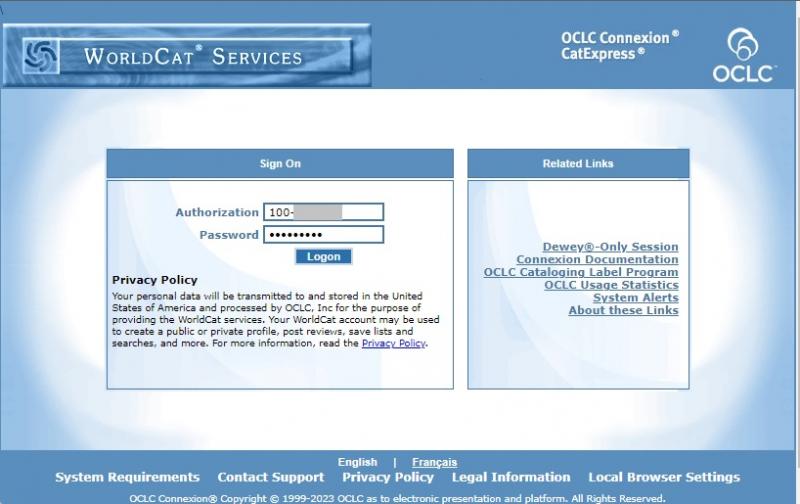Open the About these Links page
This screenshot has width=800, height=504.
coord(623,311)
